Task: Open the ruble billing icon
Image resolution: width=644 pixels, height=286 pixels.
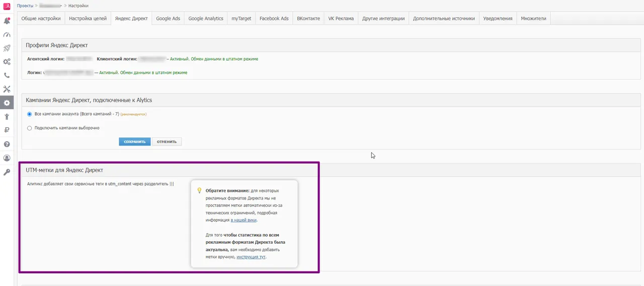Action: 7,130
